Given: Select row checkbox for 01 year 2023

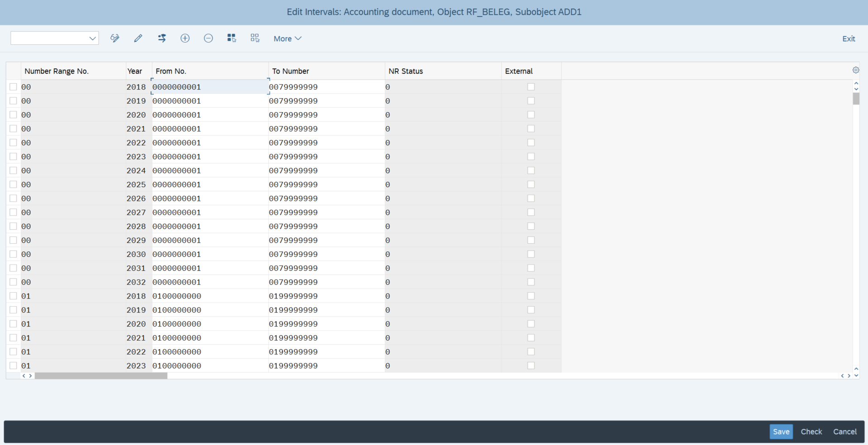Looking at the screenshot, I should coord(13,365).
